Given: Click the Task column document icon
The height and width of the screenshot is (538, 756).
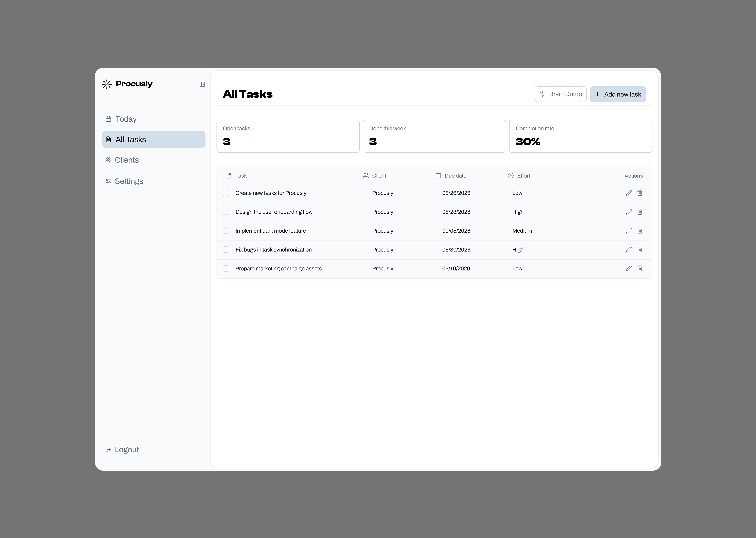Looking at the screenshot, I should [x=229, y=176].
